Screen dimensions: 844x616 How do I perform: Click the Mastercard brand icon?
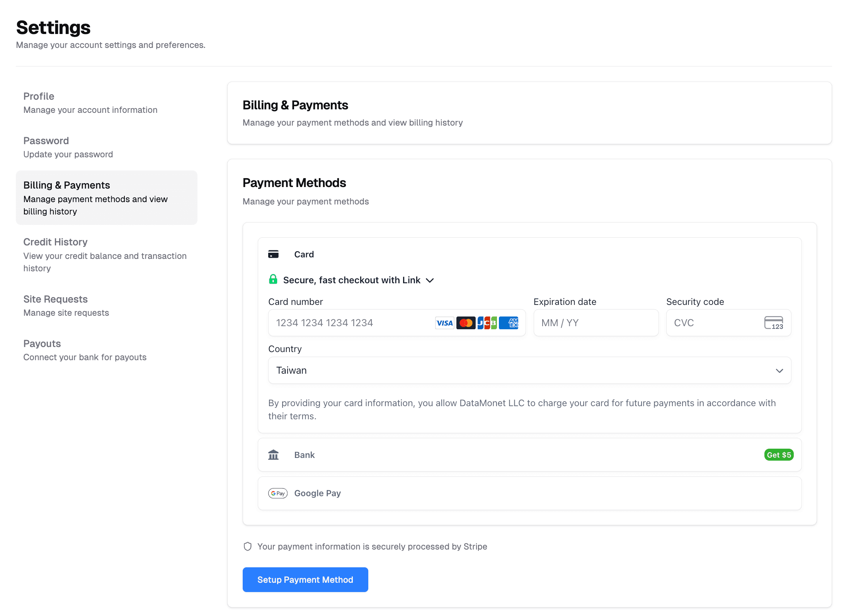(x=466, y=323)
